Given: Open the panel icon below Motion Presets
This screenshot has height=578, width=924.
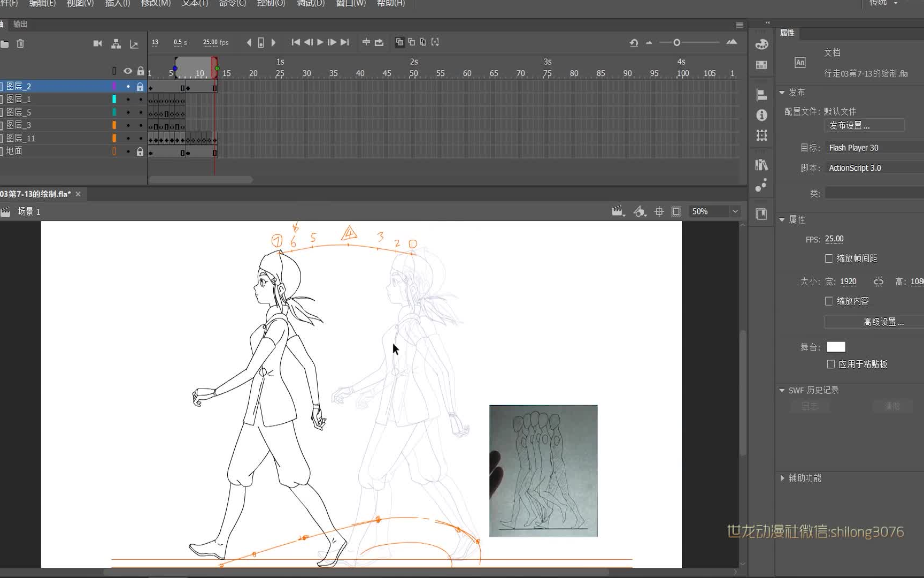Looking at the screenshot, I should 761,214.
